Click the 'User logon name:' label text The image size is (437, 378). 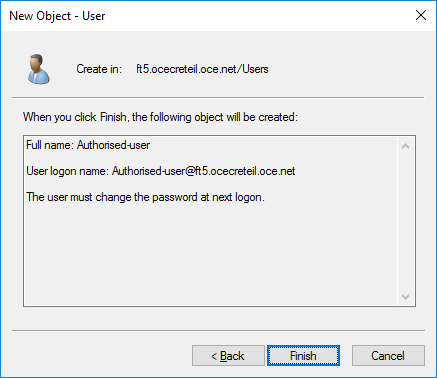click(x=68, y=171)
